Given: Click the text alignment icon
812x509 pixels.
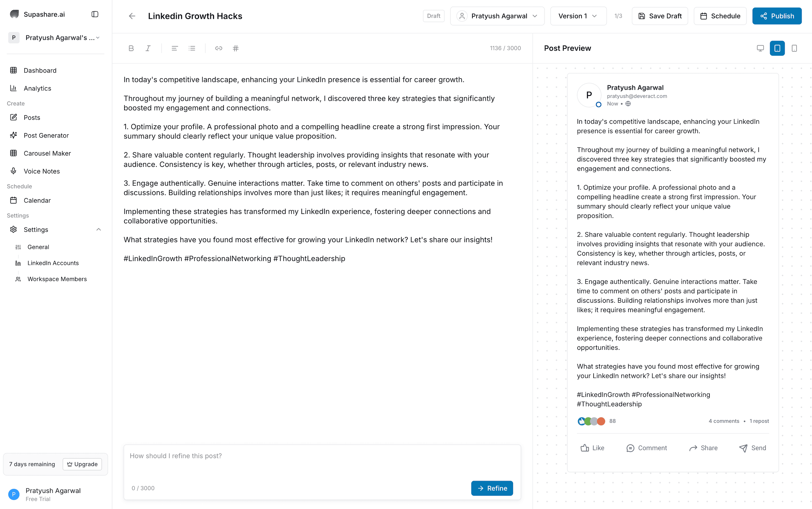Looking at the screenshot, I should click(174, 48).
